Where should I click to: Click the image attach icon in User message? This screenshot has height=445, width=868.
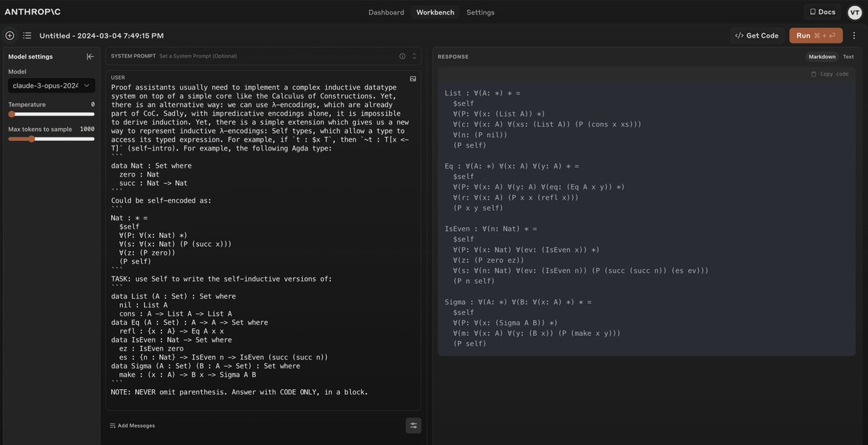pyautogui.click(x=413, y=78)
